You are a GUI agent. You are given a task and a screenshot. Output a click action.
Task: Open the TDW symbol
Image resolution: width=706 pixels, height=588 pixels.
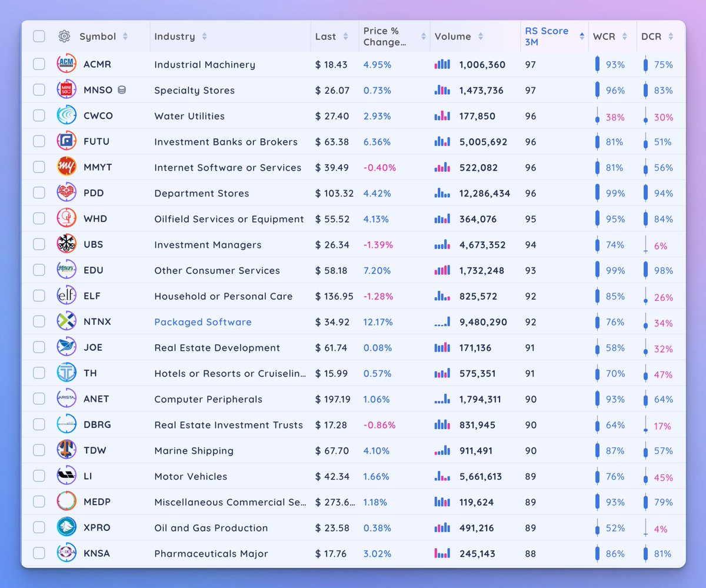click(95, 450)
